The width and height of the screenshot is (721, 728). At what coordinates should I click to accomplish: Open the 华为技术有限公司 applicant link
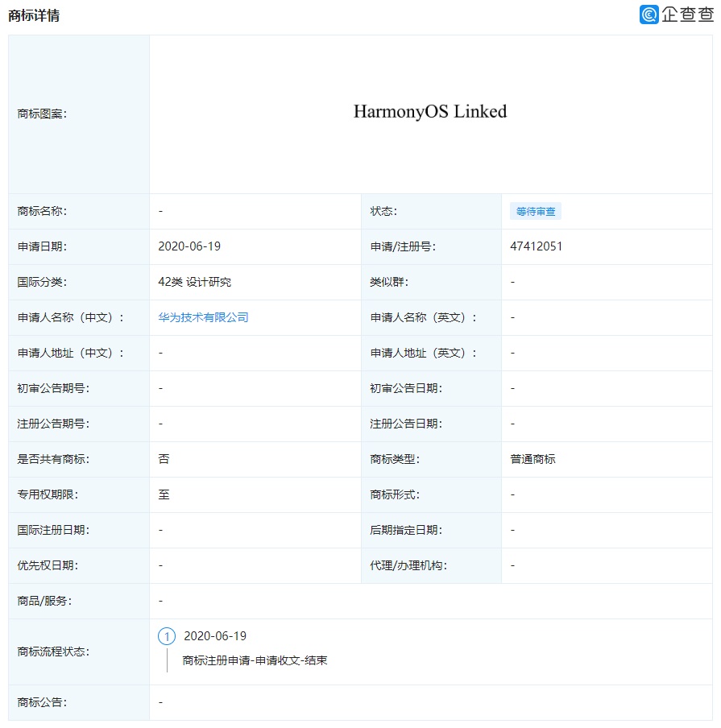pos(203,317)
